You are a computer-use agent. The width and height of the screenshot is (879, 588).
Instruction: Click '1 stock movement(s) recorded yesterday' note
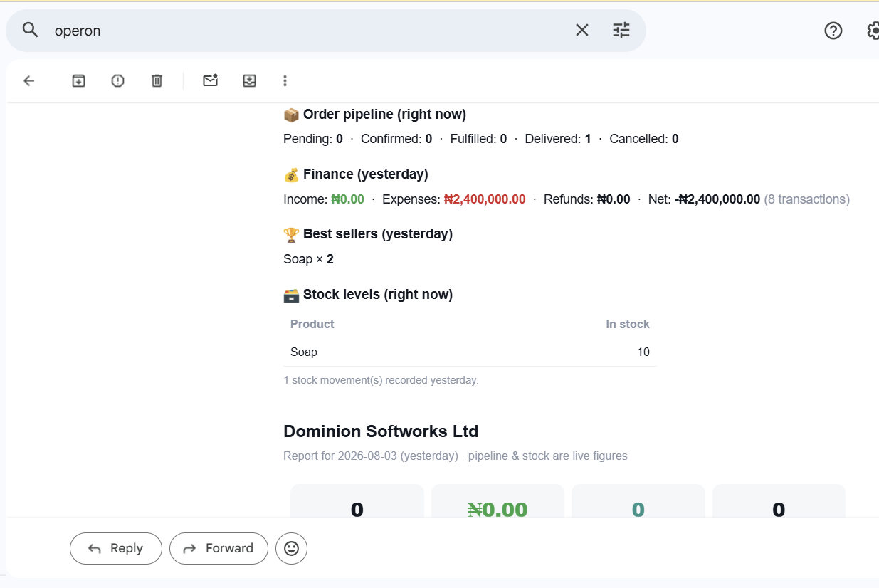(x=381, y=380)
